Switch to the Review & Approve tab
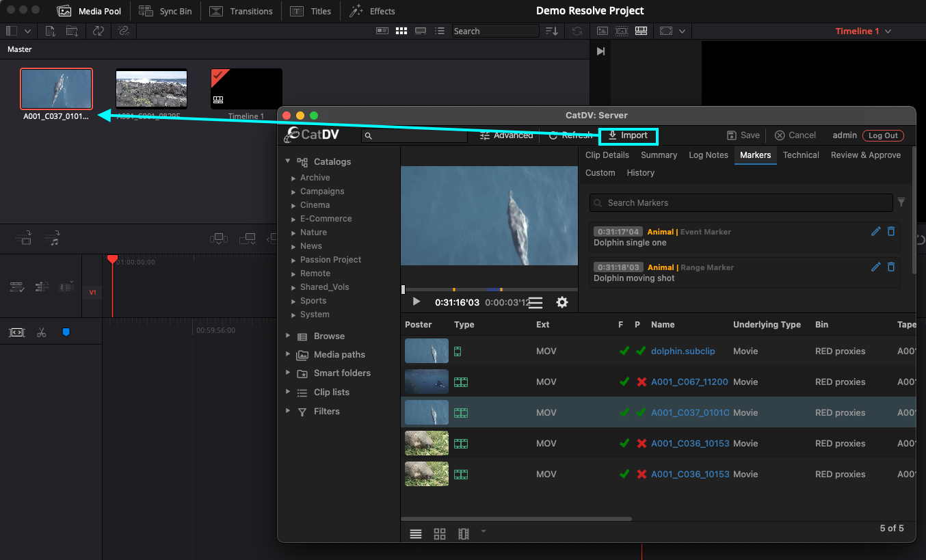Screen dimensions: 926x560 866,155
